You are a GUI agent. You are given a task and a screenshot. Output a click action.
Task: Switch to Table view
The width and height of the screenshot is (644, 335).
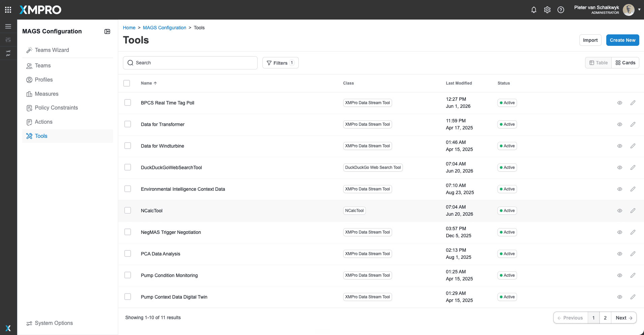pos(599,63)
